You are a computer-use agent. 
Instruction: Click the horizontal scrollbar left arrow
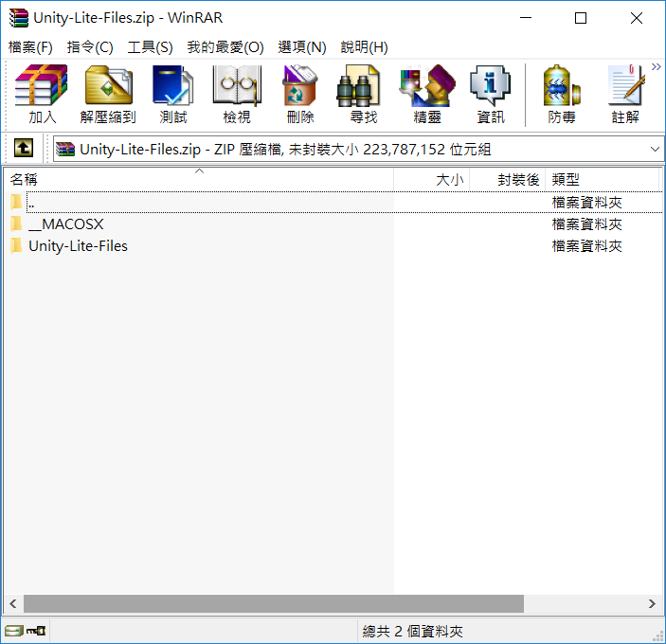tap(13, 603)
